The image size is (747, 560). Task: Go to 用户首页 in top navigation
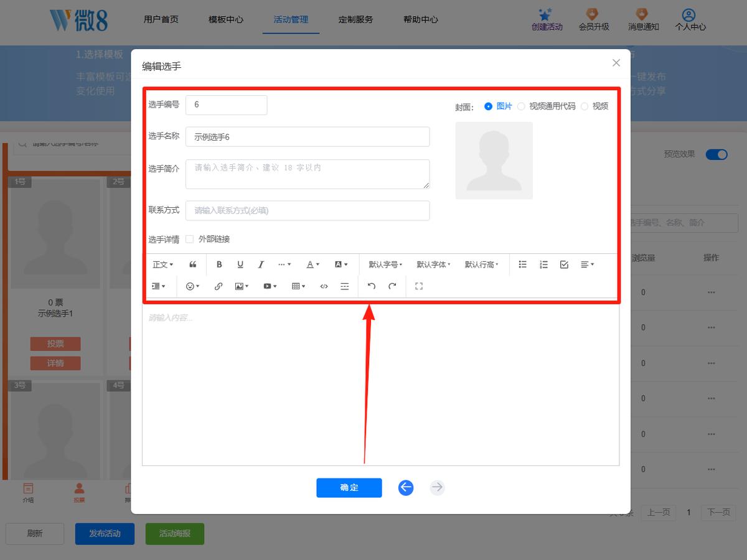coord(161,19)
